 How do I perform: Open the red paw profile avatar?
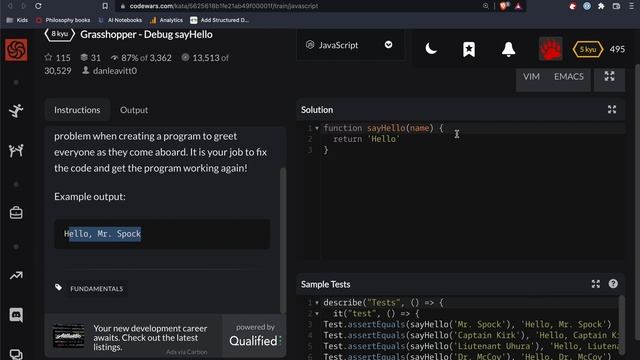pyautogui.click(x=550, y=49)
